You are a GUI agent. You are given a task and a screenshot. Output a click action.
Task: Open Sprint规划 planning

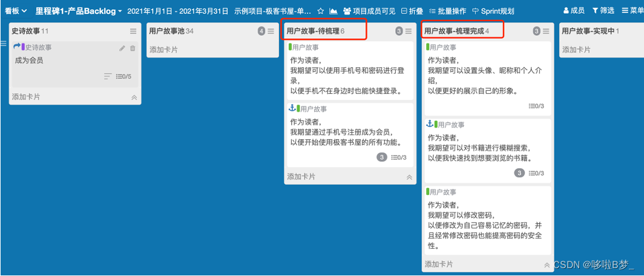pos(493,11)
